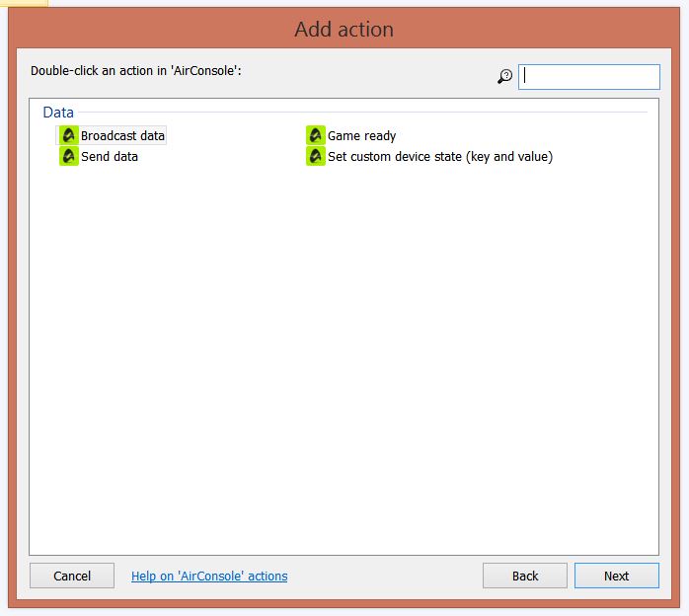Click the Set custom device state icon
The width and height of the screenshot is (689, 616).
pyautogui.click(x=315, y=156)
